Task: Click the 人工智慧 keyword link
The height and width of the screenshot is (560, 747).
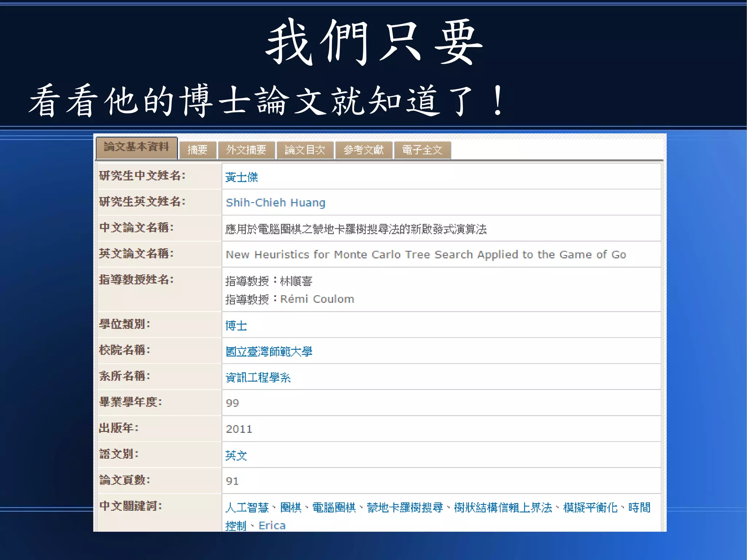Action: pos(247,507)
